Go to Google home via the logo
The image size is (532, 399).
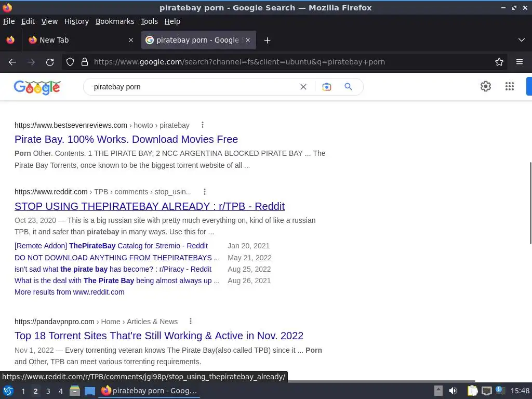click(37, 87)
